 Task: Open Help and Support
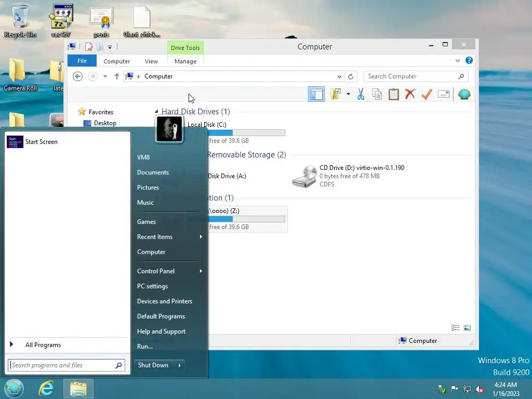tap(161, 331)
